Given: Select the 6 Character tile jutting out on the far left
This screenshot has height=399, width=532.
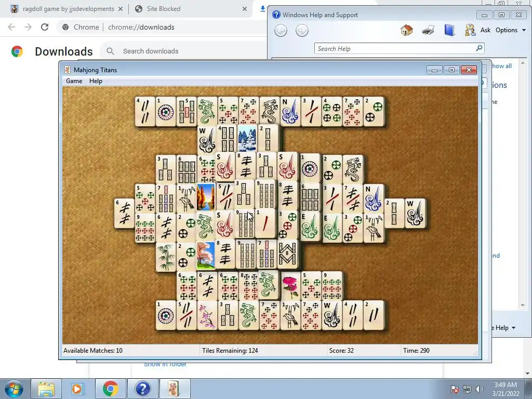Looking at the screenshot, I should [124, 213].
